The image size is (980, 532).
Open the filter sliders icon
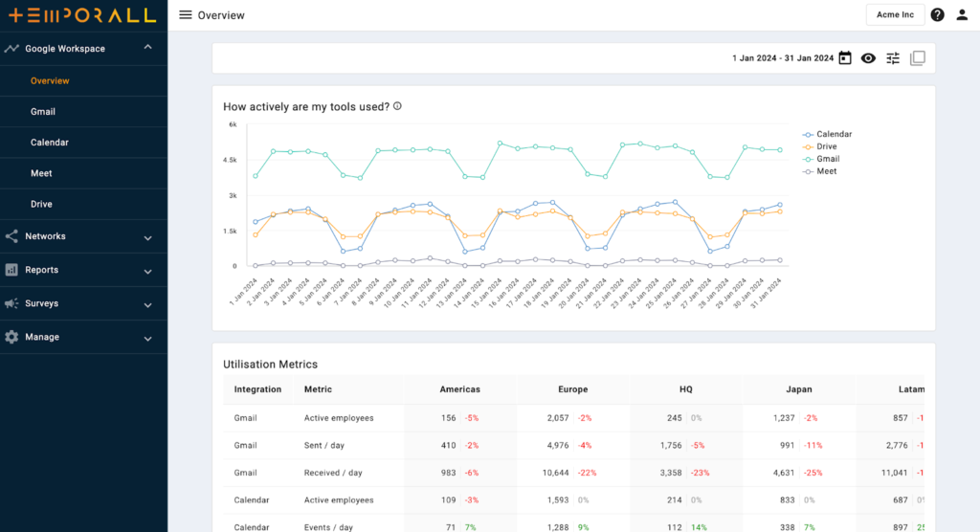click(x=893, y=58)
